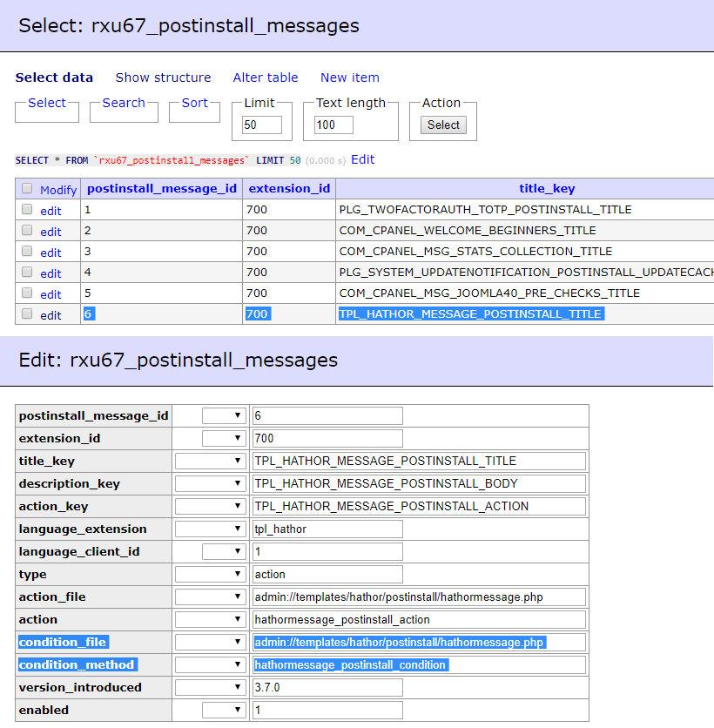
Task: Click the language_extension input with tpl_hathor
Action: (327, 529)
